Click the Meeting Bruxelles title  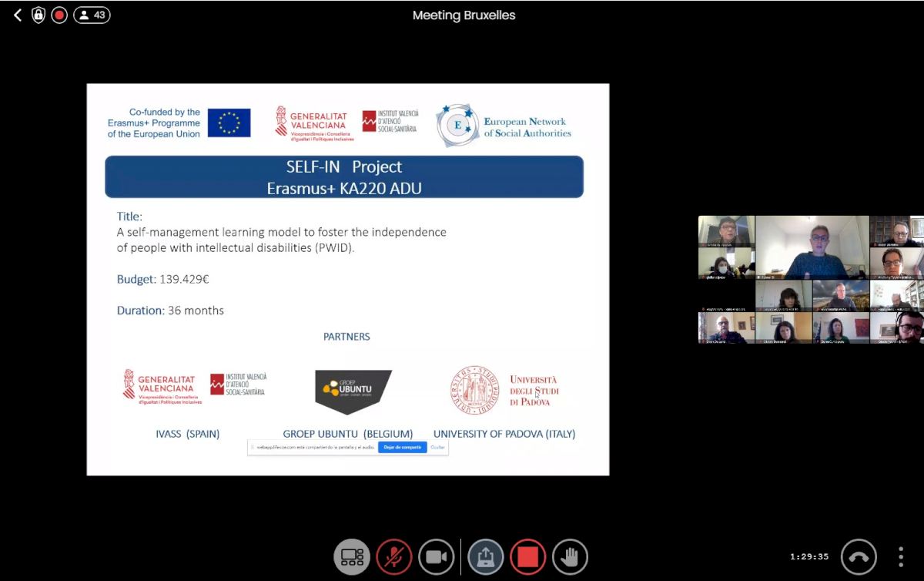[464, 15]
